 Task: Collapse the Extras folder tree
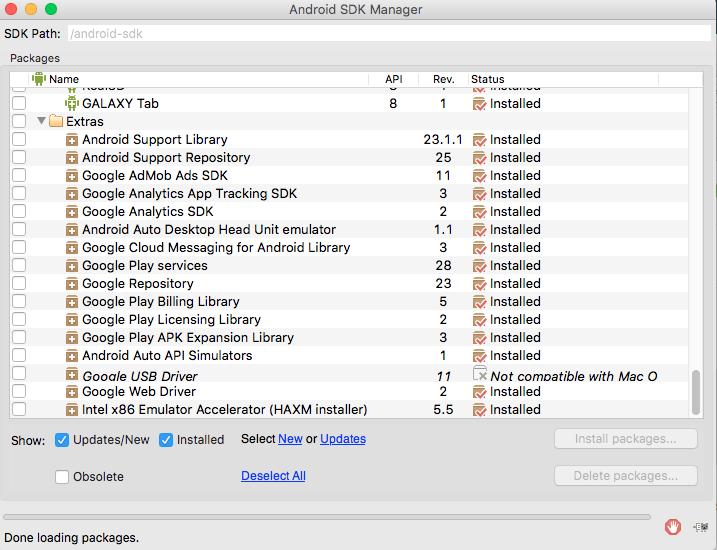41,121
